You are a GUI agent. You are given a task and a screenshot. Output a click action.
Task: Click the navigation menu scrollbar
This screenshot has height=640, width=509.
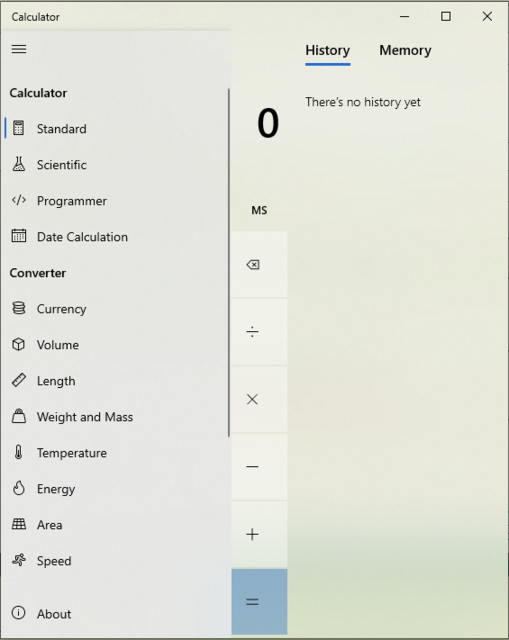(229, 262)
